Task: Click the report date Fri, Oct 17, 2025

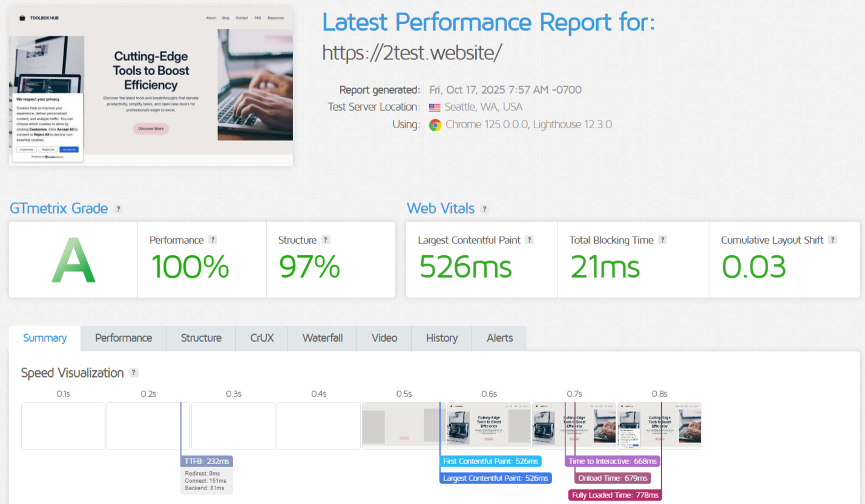Action: tap(505, 90)
